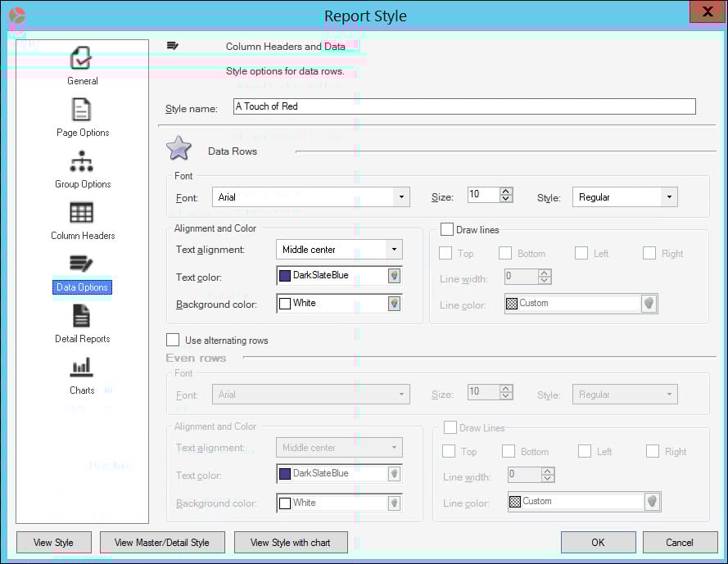728x564 pixels.
Task: Toggle the Top line checkbox
Action: tap(445, 253)
